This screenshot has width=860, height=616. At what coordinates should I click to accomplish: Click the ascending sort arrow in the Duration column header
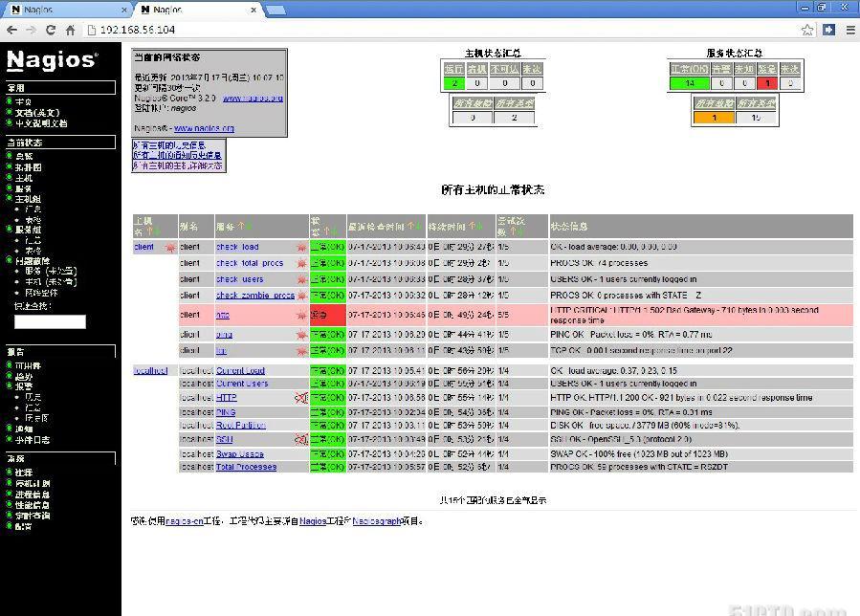(473, 227)
